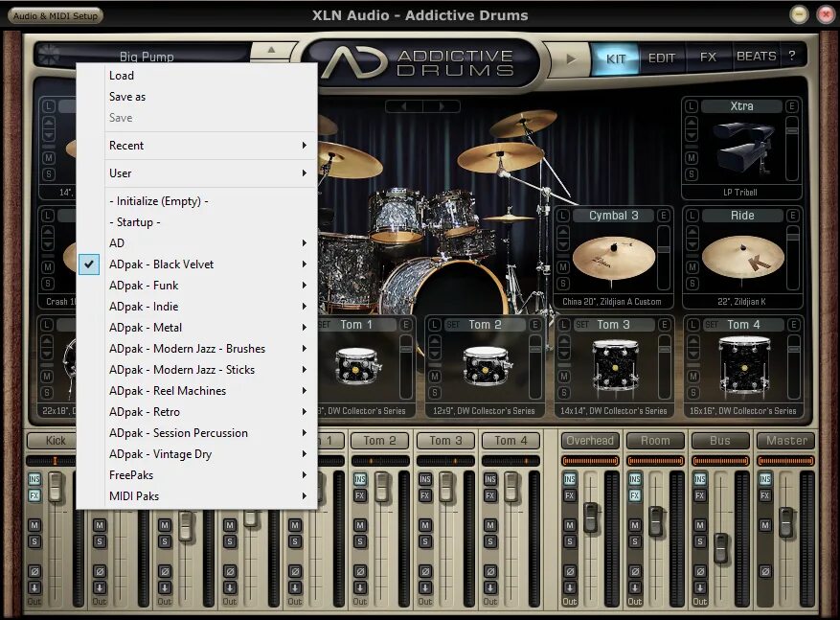This screenshot has height=620, width=840.
Task: Open Audio & MIDI Setup
Action: [x=56, y=15]
